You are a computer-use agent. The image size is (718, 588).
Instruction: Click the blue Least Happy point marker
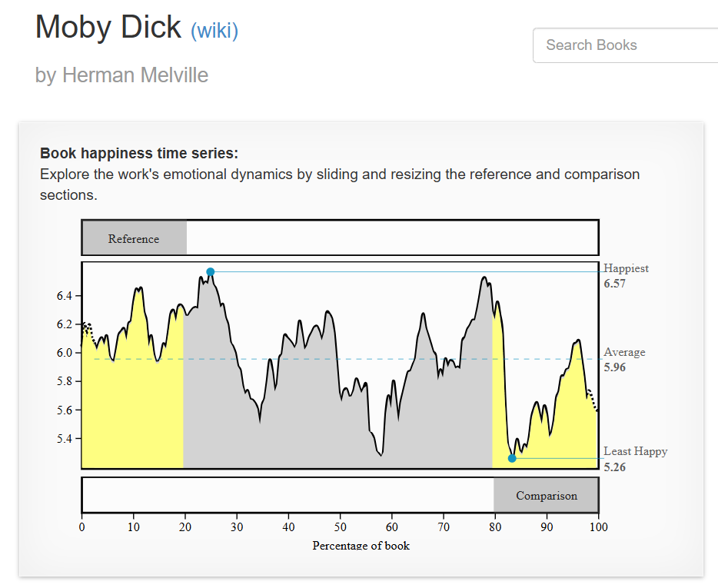tap(512, 458)
